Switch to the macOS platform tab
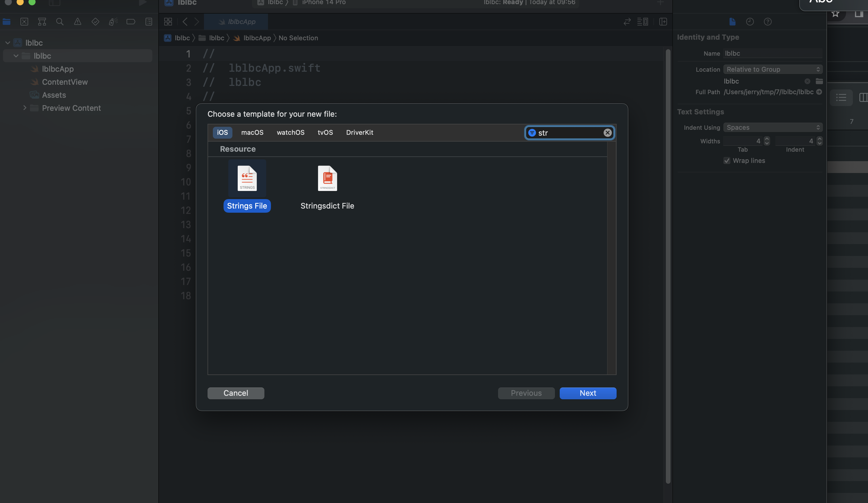 pos(252,132)
